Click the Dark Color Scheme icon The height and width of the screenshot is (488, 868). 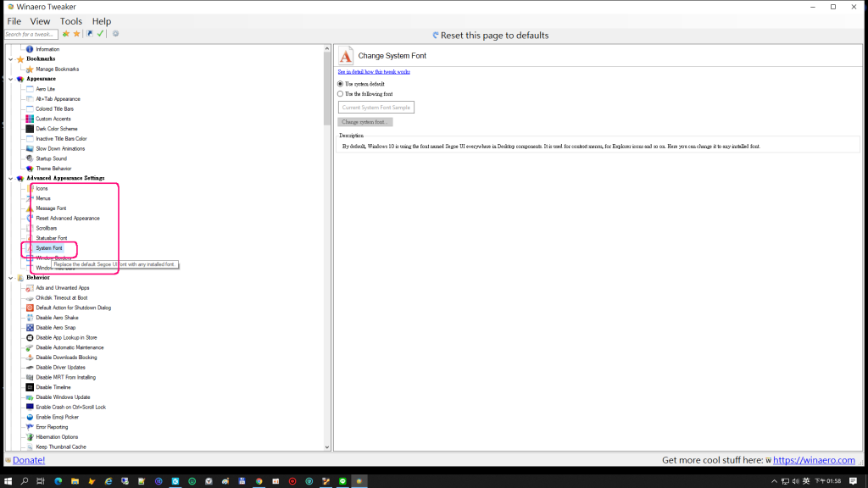pos(30,129)
